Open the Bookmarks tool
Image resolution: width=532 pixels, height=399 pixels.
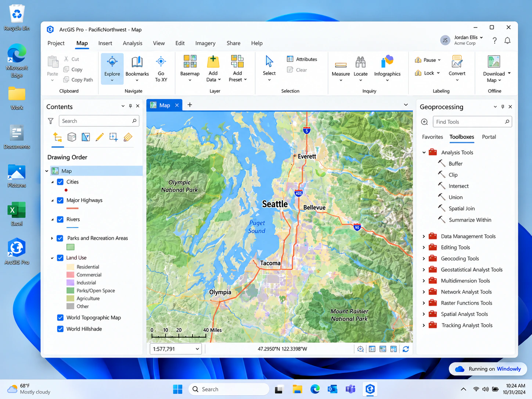[137, 69]
